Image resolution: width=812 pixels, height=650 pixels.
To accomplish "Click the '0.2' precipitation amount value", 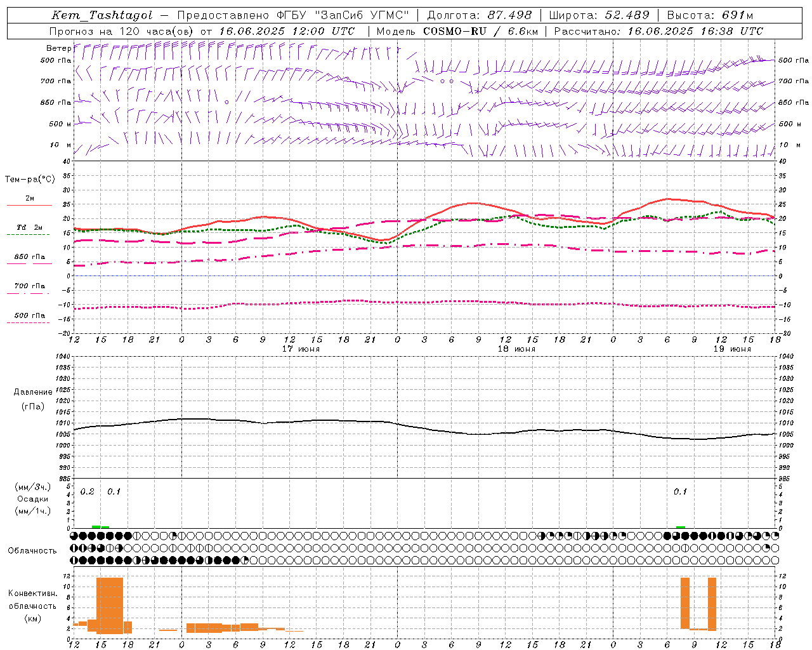I will click(x=88, y=492).
